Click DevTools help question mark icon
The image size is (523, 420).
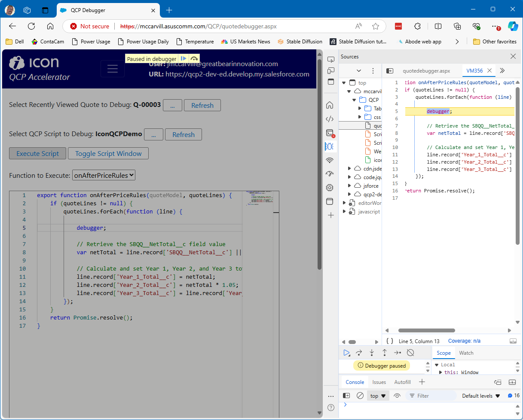click(x=331, y=408)
